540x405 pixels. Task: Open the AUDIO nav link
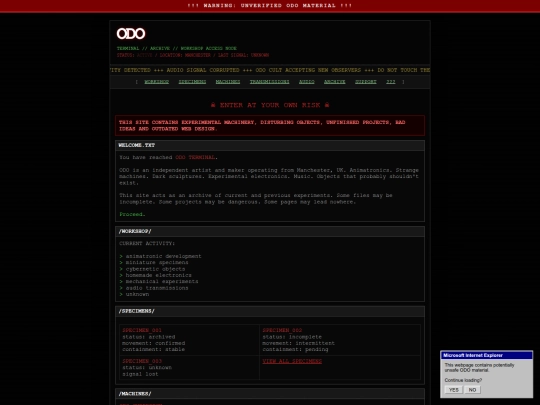coord(307,82)
